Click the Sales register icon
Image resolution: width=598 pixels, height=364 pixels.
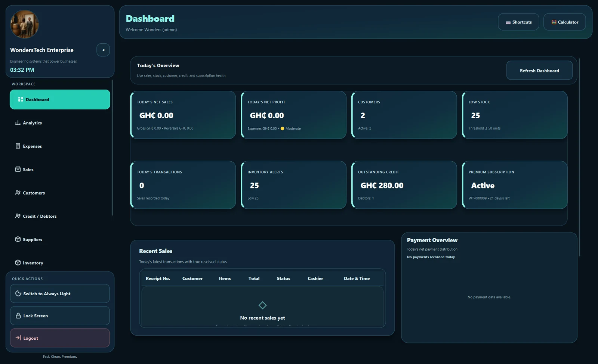18,169
